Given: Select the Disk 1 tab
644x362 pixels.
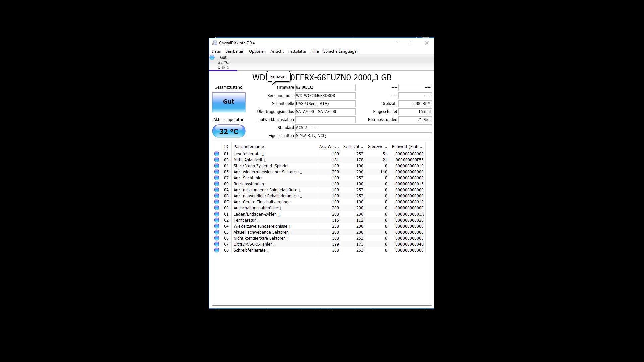Looking at the screenshot, I should (x=223, y=67).
